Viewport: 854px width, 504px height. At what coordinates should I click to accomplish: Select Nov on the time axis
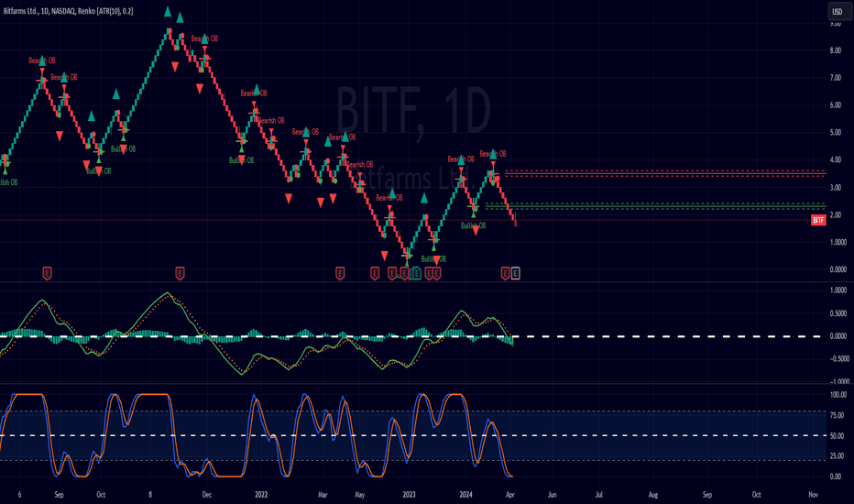813,495
